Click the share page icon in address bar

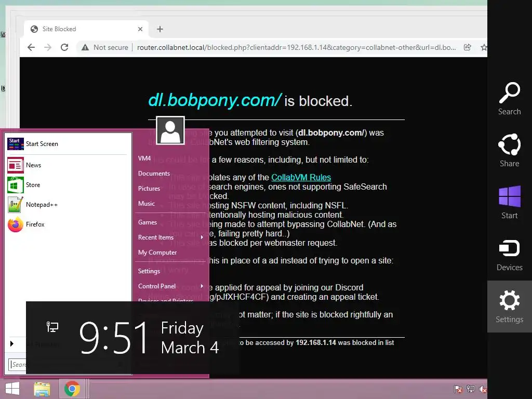[x=468, y=47]
